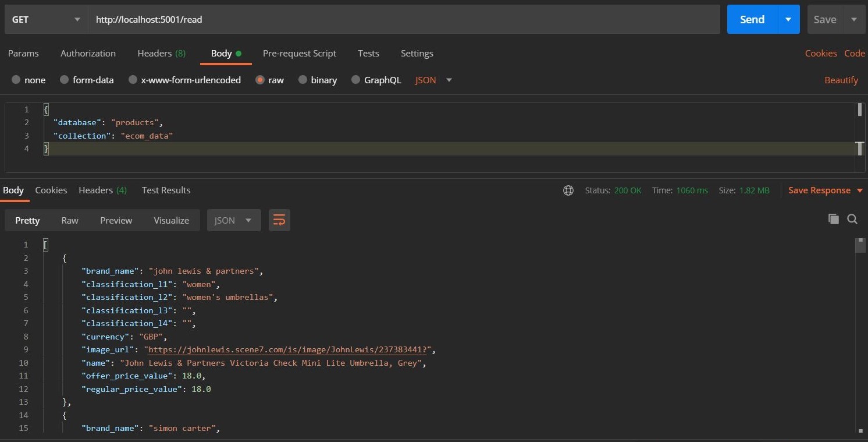Copy the response using the copy icon

[x=834, y=219]
